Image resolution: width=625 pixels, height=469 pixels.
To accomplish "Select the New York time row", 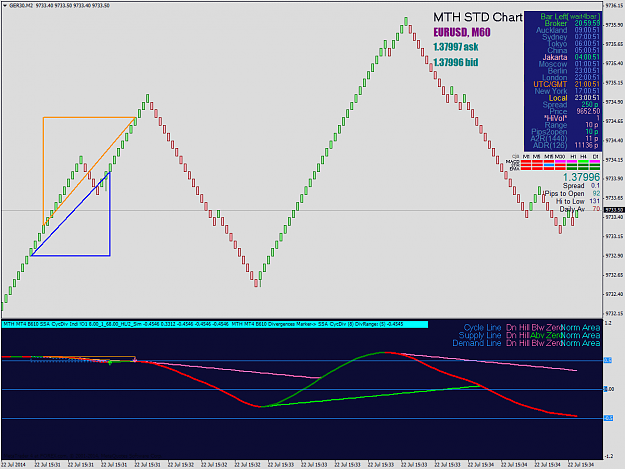I will (x=567, y=91).
